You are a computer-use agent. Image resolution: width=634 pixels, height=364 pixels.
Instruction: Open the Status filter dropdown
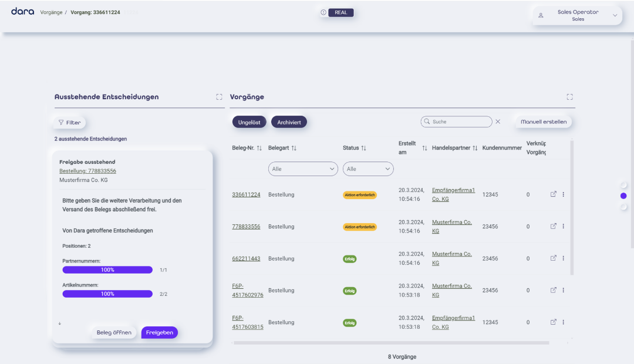[x=368, y=169]
